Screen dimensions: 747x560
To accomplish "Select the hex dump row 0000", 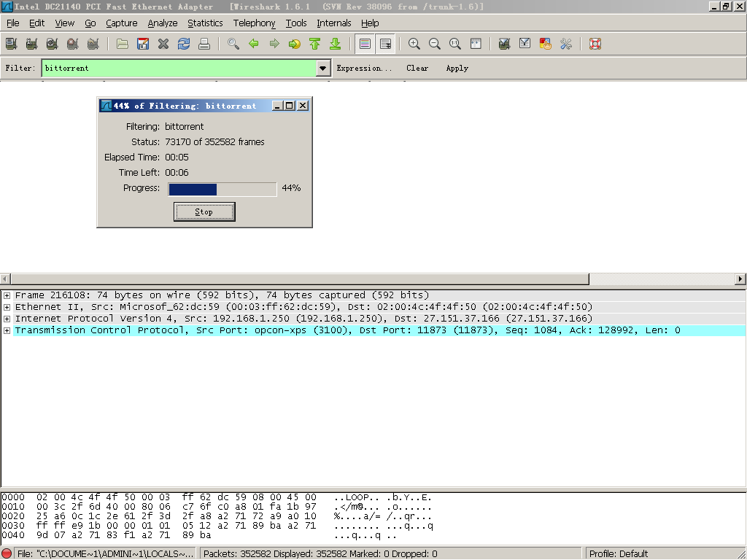I will [x=217, y=497].
